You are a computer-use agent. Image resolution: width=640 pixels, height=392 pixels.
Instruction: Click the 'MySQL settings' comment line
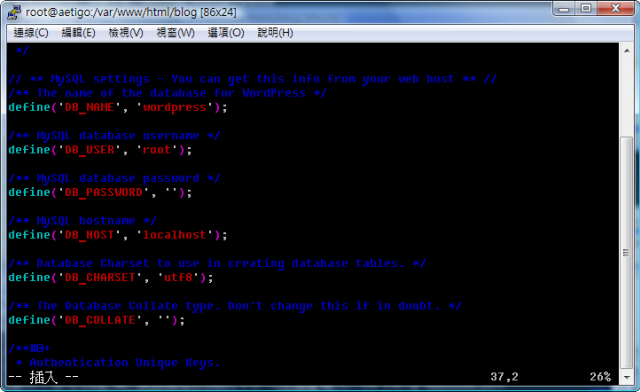pyautogui.click(x=253, y=79)
